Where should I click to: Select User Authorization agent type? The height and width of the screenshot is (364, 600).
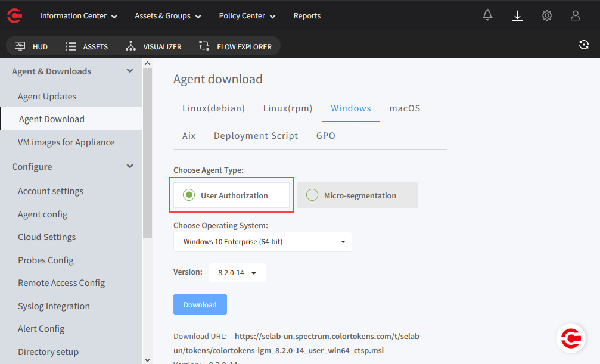pyautogui.click(x=231, y=195)
